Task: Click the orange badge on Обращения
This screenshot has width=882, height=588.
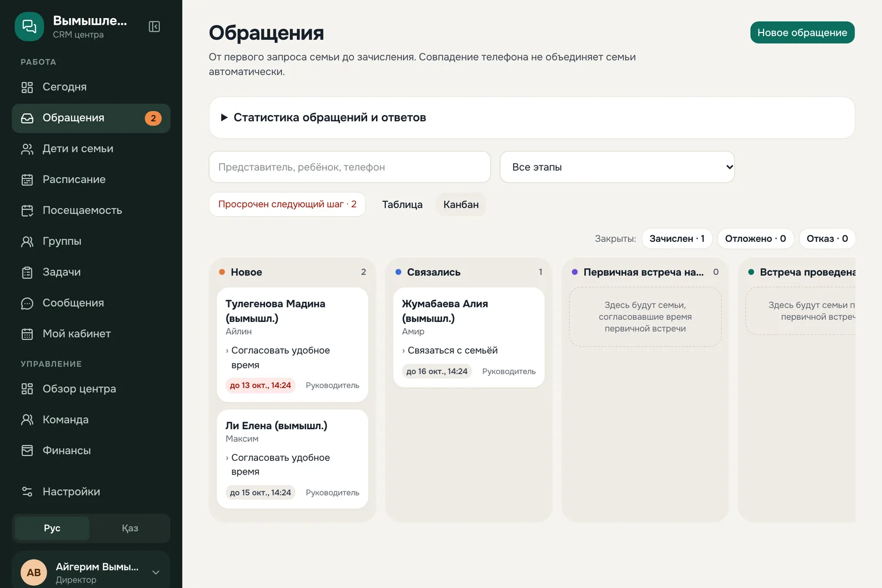Action: click(x=153, y=118)
